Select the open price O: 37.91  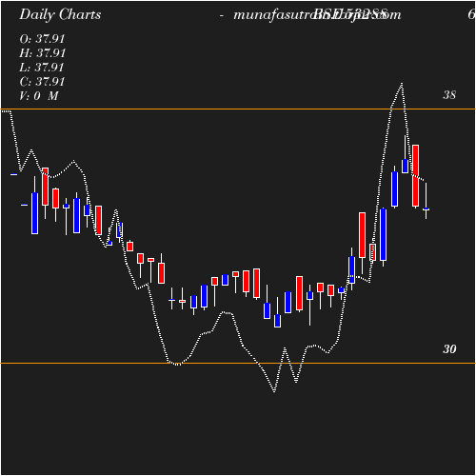[x=42, y=39]
